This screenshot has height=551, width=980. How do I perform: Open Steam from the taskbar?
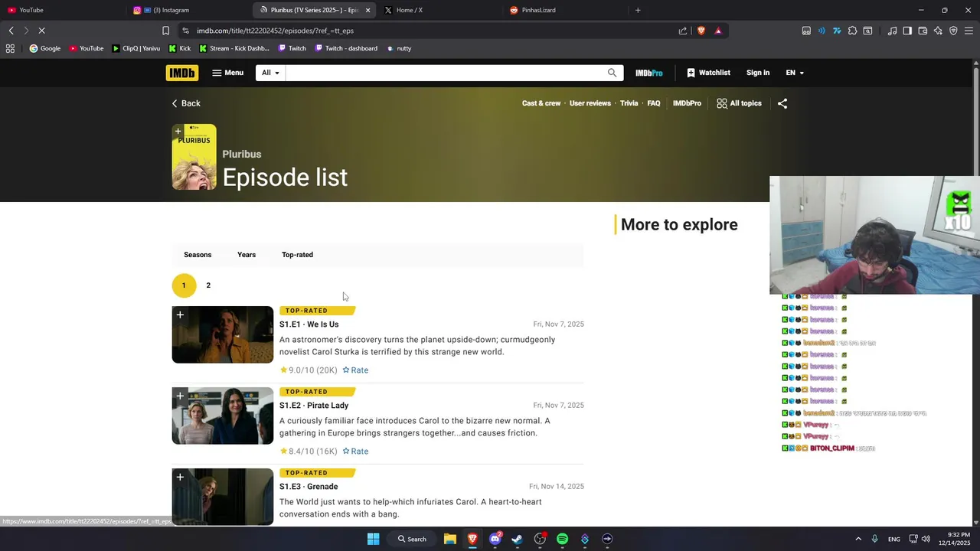[x=517, y=539]
